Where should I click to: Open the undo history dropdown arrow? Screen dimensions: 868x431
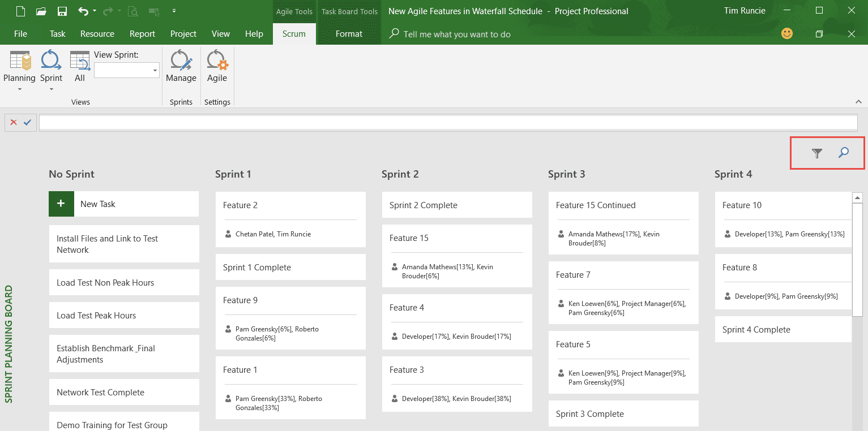pyautogui.click(x=95, y=11)
